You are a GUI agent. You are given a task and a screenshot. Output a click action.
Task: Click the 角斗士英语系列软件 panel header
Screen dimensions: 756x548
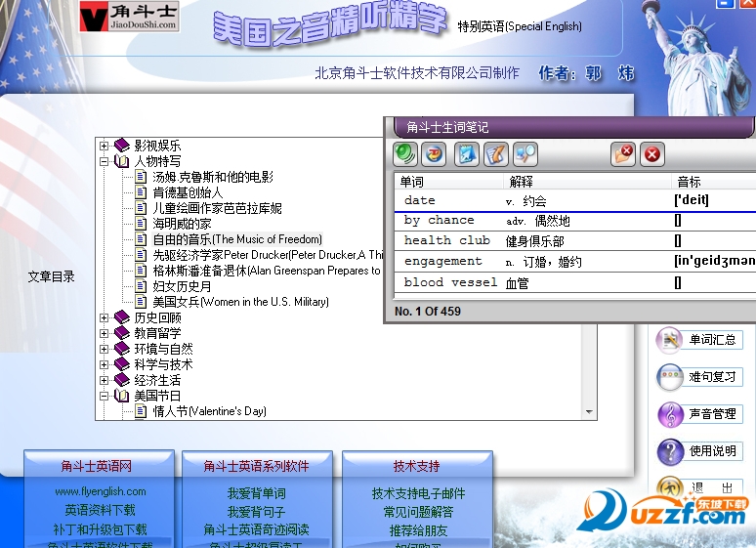(257, 466)
